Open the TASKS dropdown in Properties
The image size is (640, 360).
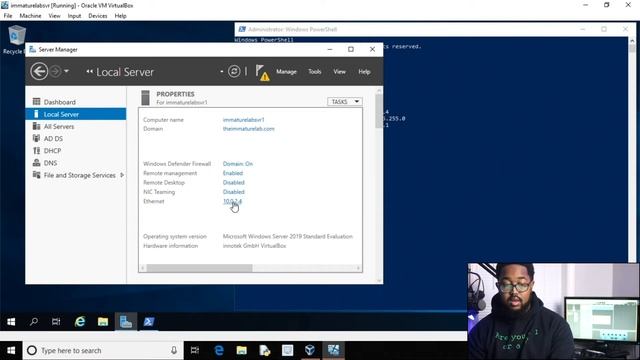344,101
